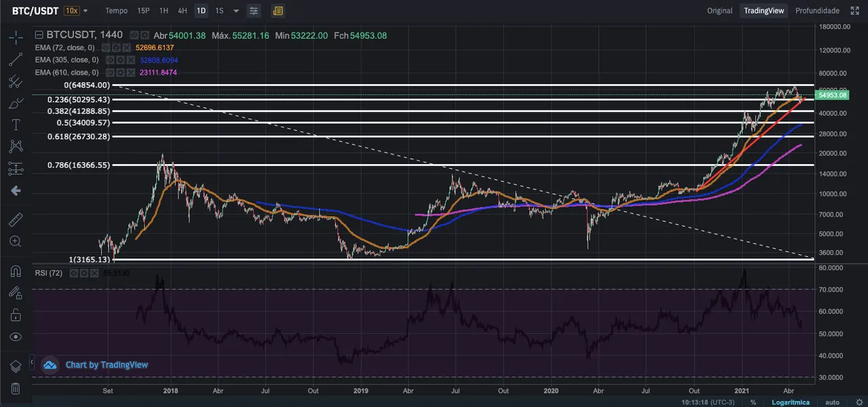Select the 1D interval

[201, 11]
